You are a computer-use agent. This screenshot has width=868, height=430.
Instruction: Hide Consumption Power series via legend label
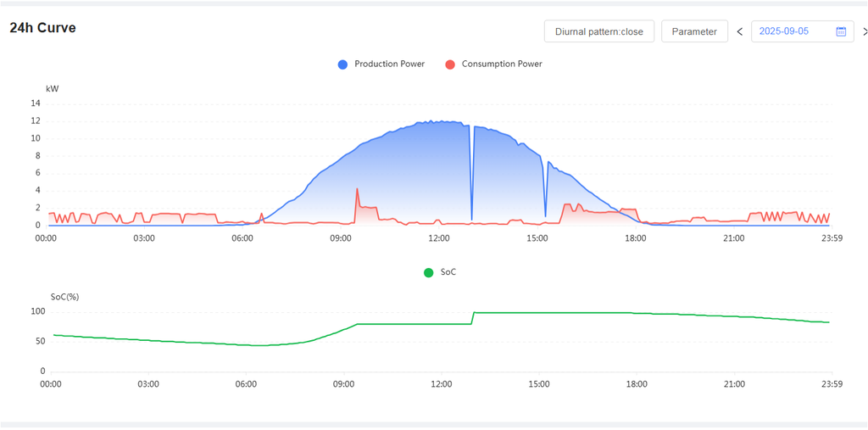[x=501, y=64]
